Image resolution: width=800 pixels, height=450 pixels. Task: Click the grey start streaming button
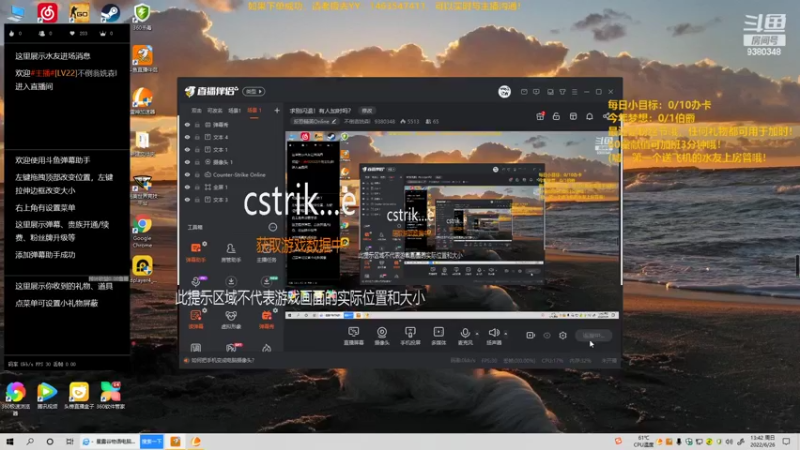pos(593,335)
